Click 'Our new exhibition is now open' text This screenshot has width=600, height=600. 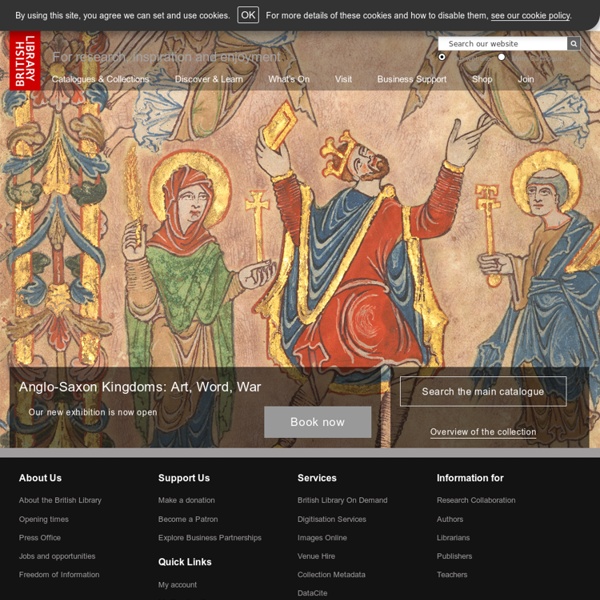tap(93, 412)
